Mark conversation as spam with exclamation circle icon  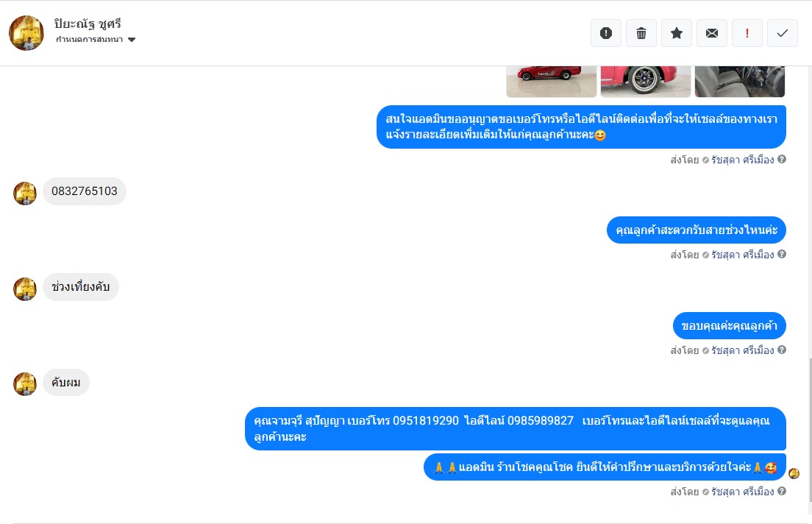(606, 33)
